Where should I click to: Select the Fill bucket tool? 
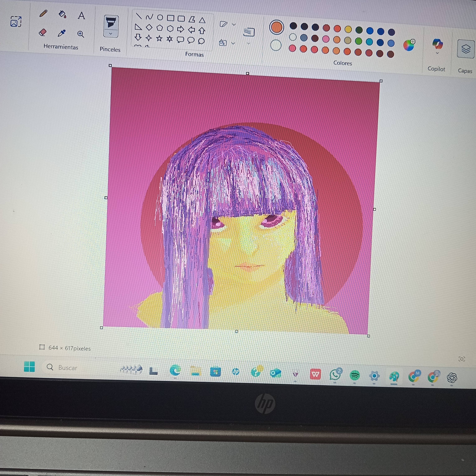(x=62, y=14)
